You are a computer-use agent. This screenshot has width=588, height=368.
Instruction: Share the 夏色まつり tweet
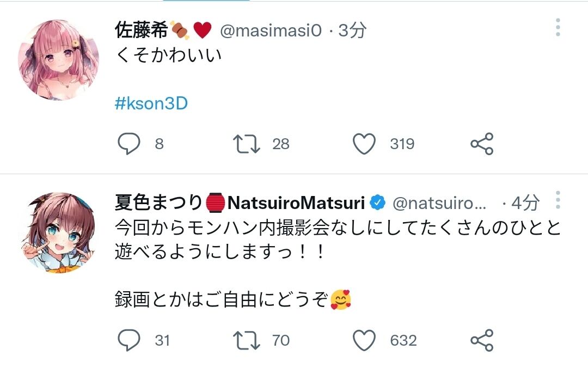pyautogui.click(x=481, y=340)
